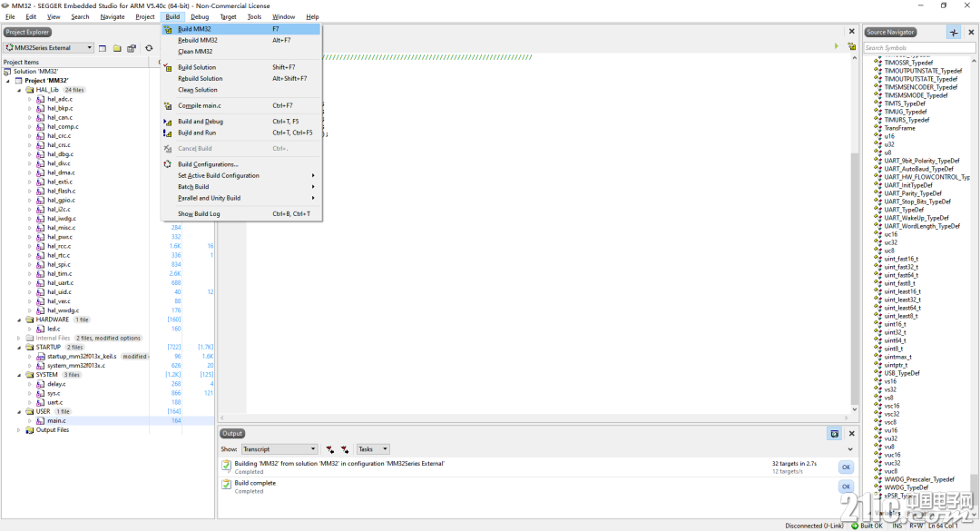Collapse the HARDWARE folder
The height and width of the screenshot is (531, 980).
pos(19,320)
